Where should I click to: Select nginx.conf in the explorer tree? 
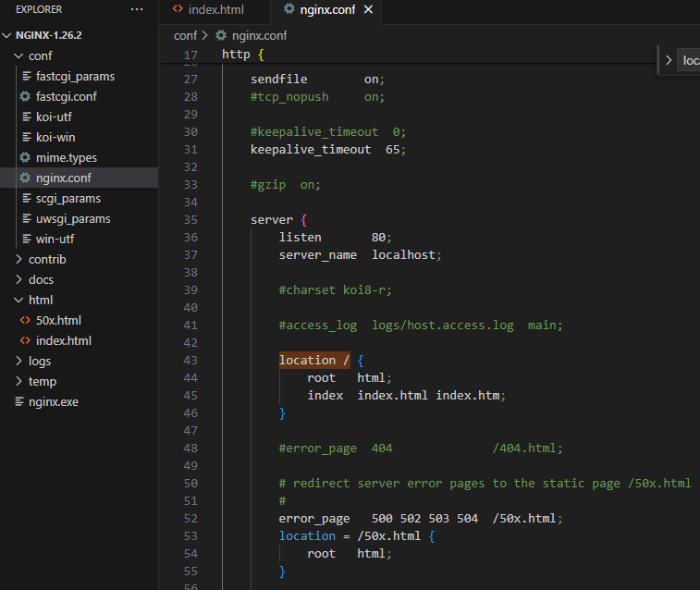79,178
